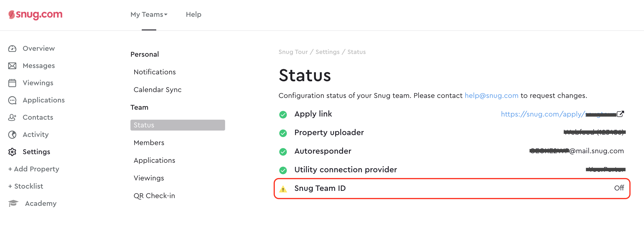Click the Snug Team ID warning triangle
Image resolution: width=644 pixels, height=233 pixels.
click(283, 189)
